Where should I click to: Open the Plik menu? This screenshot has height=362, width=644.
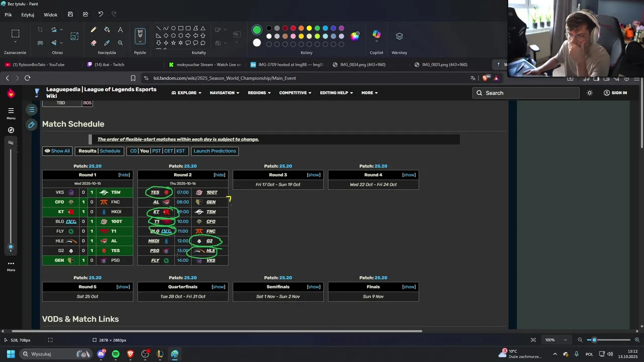8,15
